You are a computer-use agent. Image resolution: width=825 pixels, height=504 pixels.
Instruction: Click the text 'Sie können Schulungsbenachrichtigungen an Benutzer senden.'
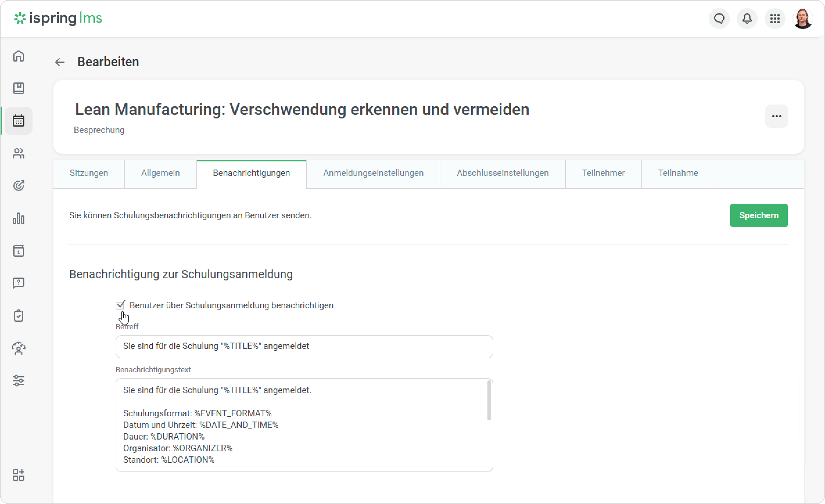click(190, 215)
